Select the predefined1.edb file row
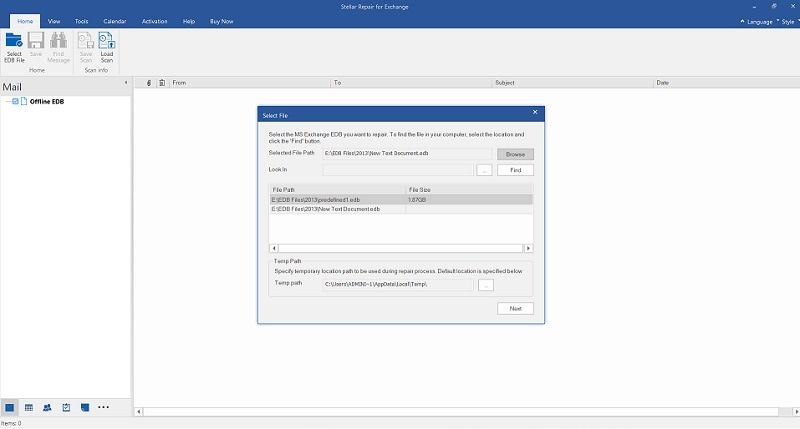800x429 pixels. pyautogui.click(x=401, y=199)
